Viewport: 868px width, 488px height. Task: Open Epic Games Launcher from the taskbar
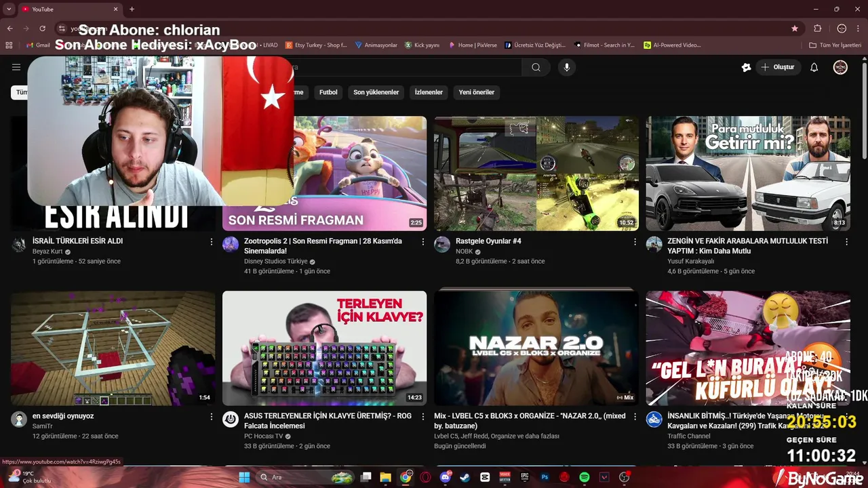tap(525, 477)
